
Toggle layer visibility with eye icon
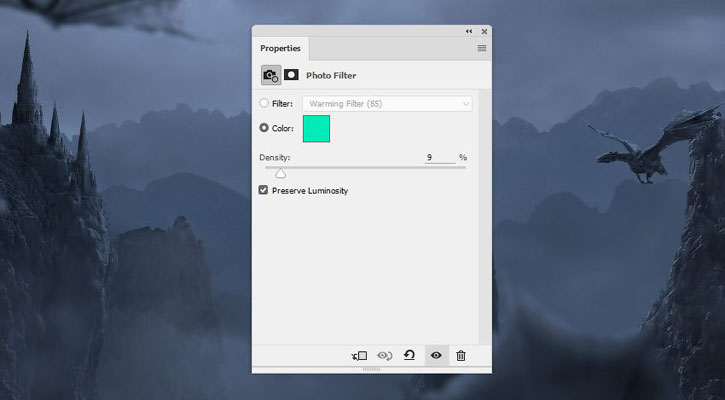pos(436,355)
